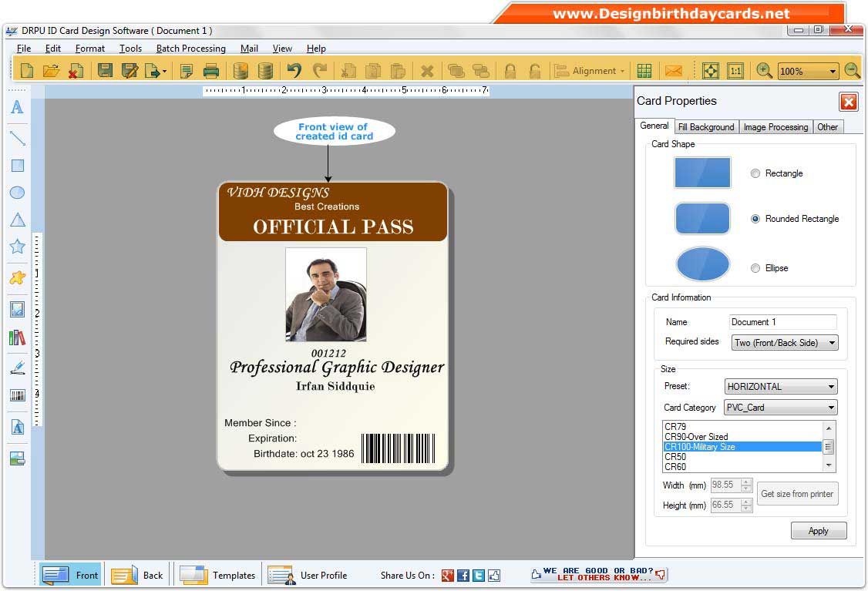Choose the Star shape tool
Viewport: 868px width, 591px height.
point(17,247)
